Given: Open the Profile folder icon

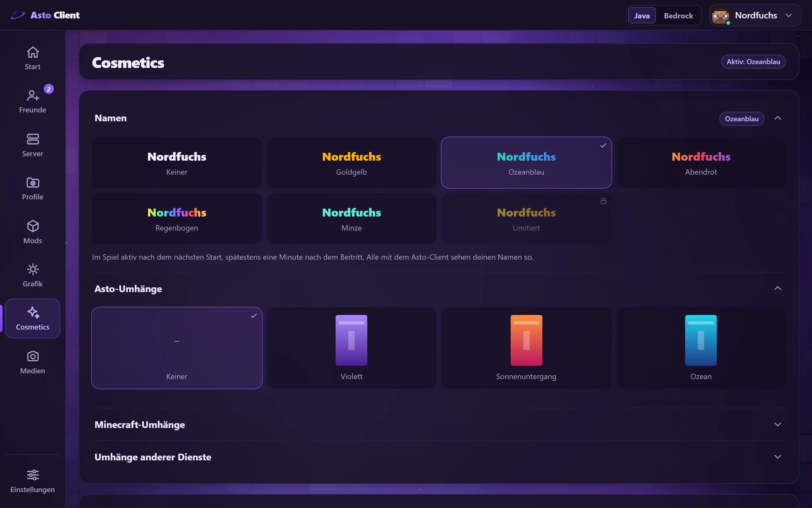Looking at the screenshot, I should point(33,183).
